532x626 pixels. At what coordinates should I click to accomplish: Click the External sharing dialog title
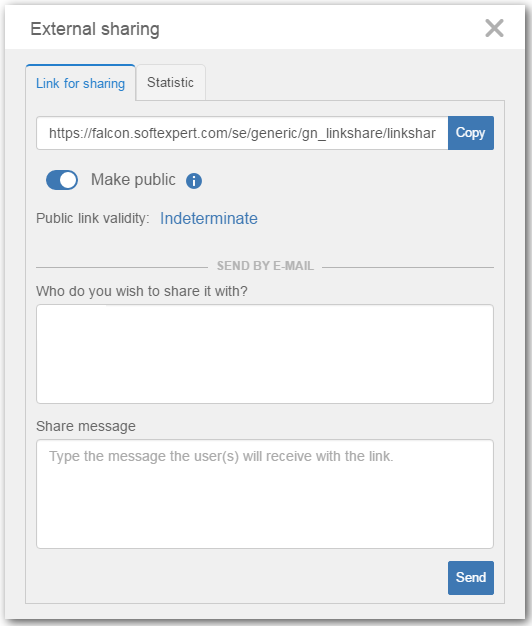click(x=95, y=29)
